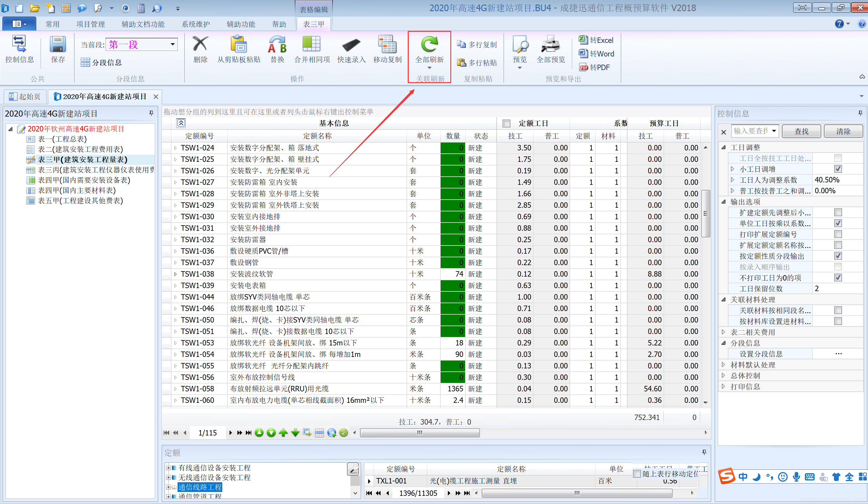Click the 移动复制 move copy icon
This screenshot has height=504, width=868.
click(387, 50)
